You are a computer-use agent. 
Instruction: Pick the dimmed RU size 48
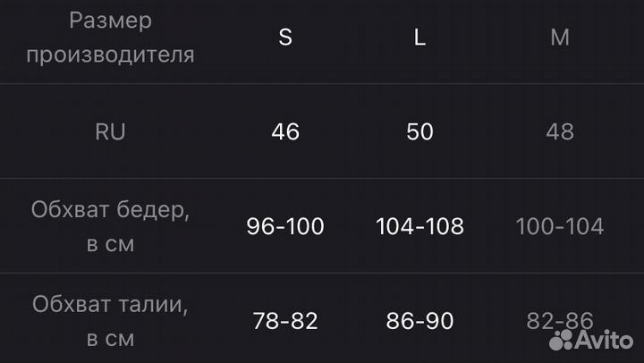tap(560, 132)
